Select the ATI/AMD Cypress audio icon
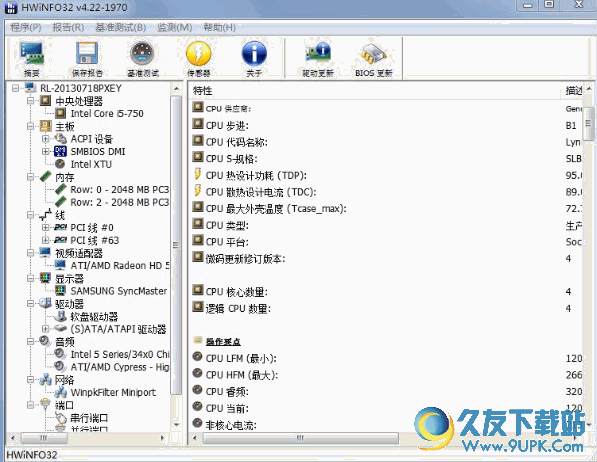 pyautogui.click(x=61, y=366)
